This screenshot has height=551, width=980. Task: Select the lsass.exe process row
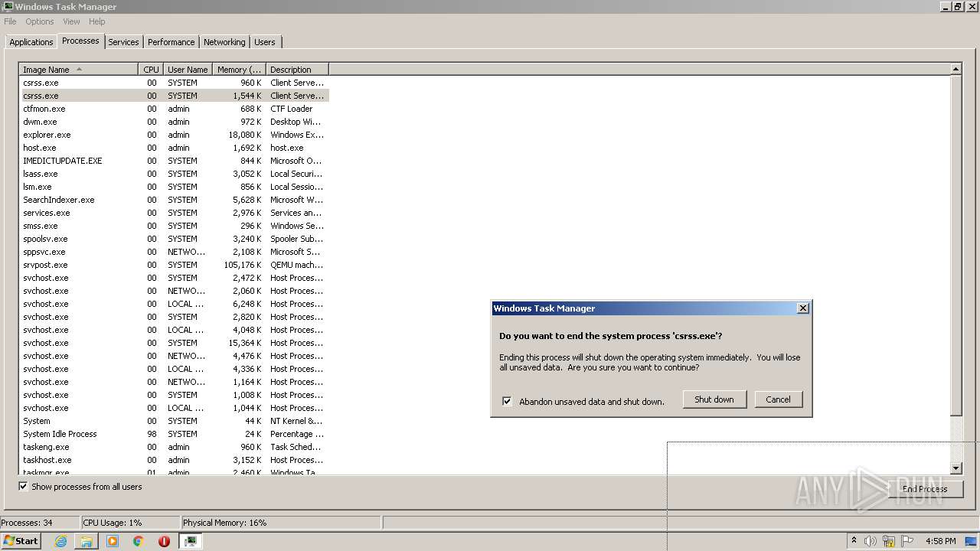tap(174, 174)
